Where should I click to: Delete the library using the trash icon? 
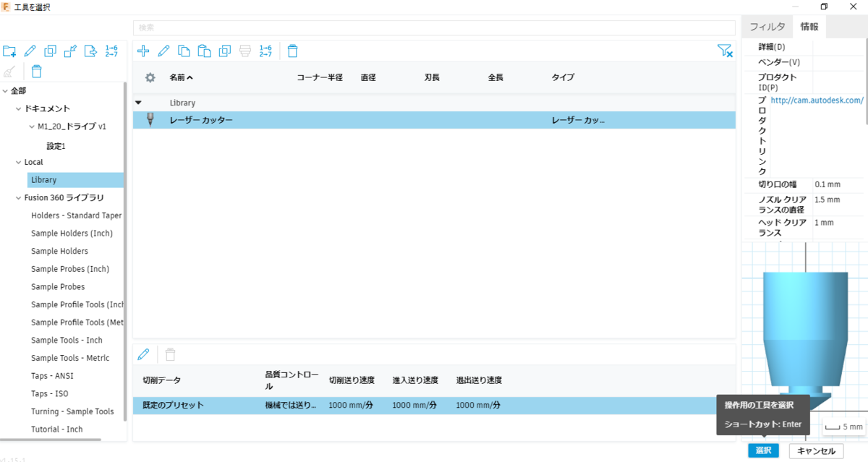[x=35, y=71]
